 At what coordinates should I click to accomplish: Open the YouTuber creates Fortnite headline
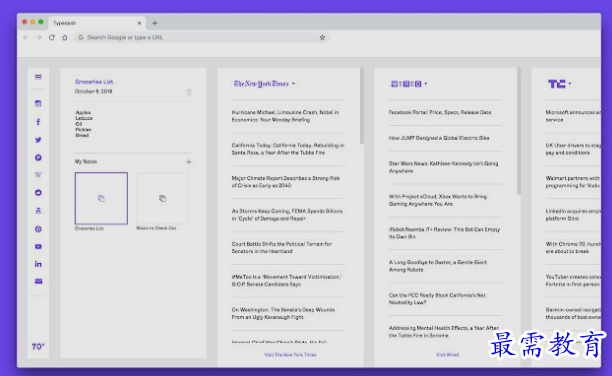point(573,280)
